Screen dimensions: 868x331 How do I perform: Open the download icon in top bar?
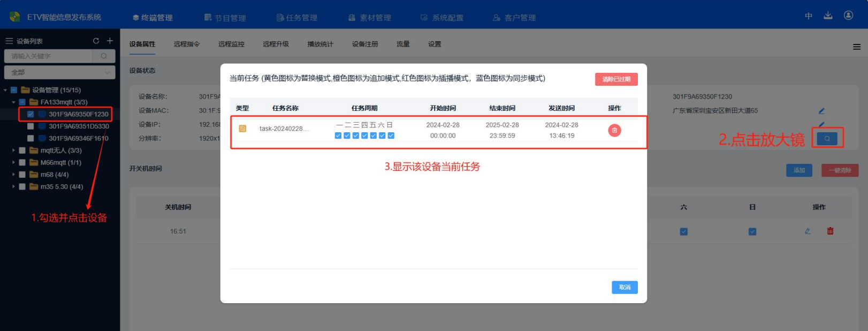coord(828,16)
